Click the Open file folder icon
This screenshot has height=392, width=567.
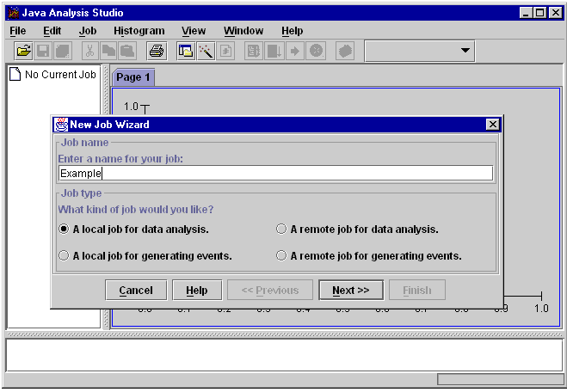pyautogui.click(x=24, y=52)
